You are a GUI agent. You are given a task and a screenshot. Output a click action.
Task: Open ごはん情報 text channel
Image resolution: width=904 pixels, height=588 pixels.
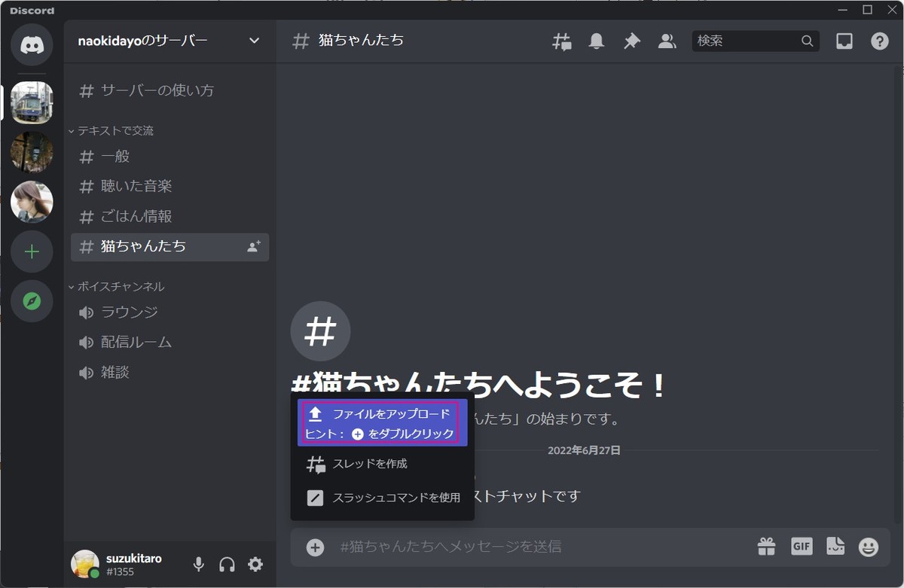(169, 216)
